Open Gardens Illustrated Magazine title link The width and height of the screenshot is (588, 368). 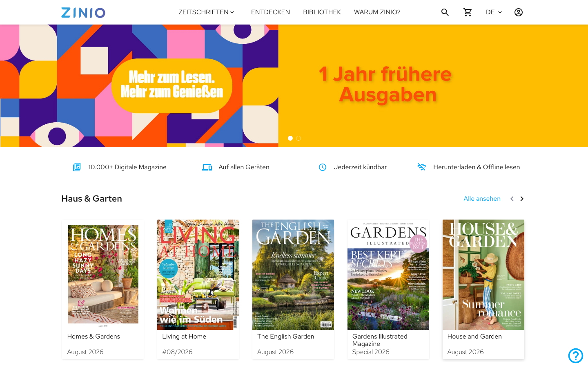point(380,340)
